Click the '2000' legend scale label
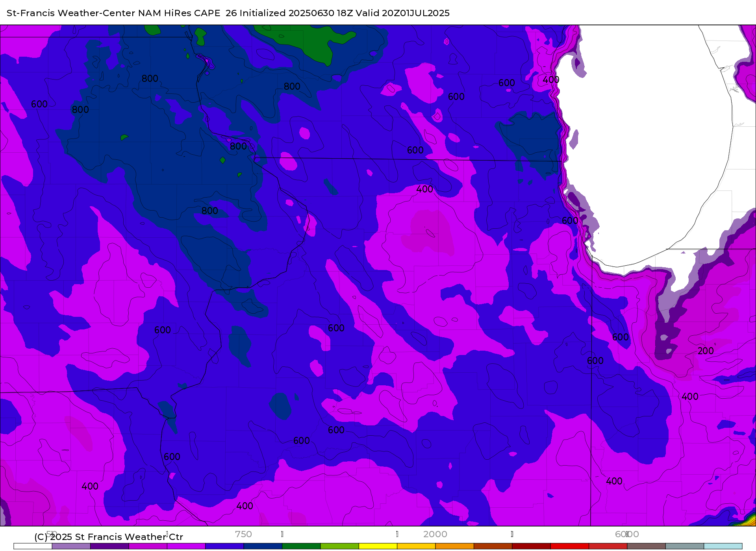The height and width of the screenshot is (551, 756). point(435,534)
